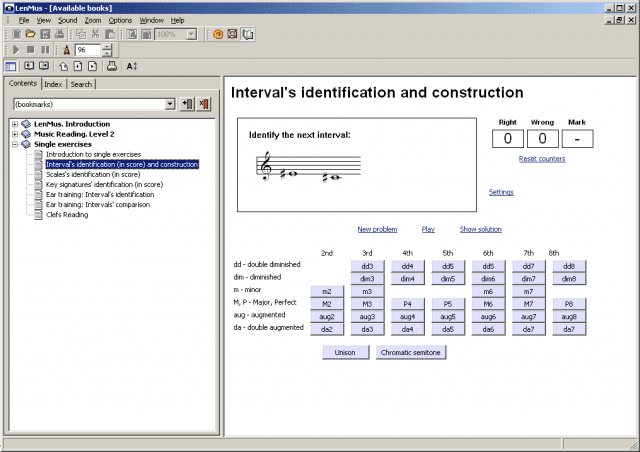This screenshot has height=452, width=640.
Task: Click the open file folder icon
Action: (x=32, y=34)
